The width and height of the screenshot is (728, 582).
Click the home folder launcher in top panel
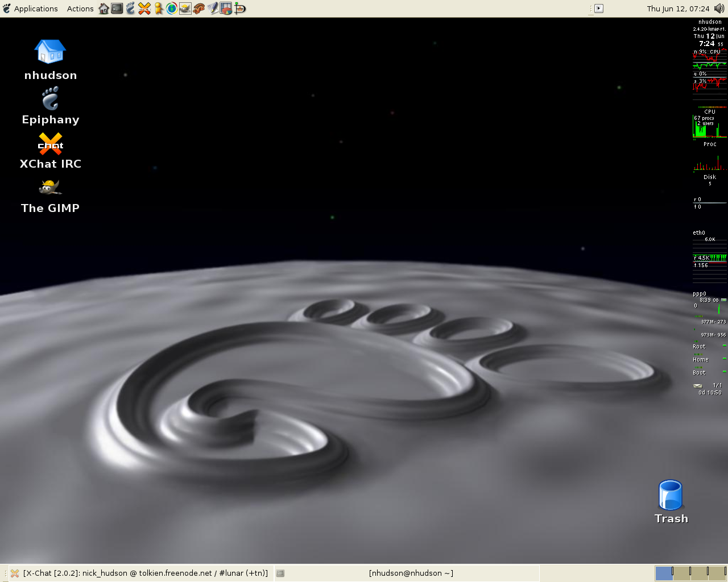click(104, 9)
